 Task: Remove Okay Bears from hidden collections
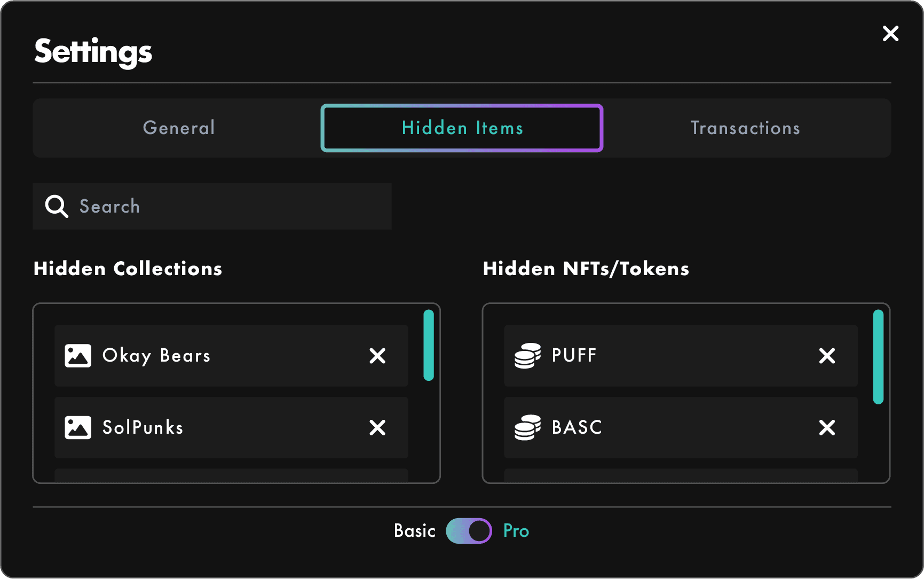[377, 356]
